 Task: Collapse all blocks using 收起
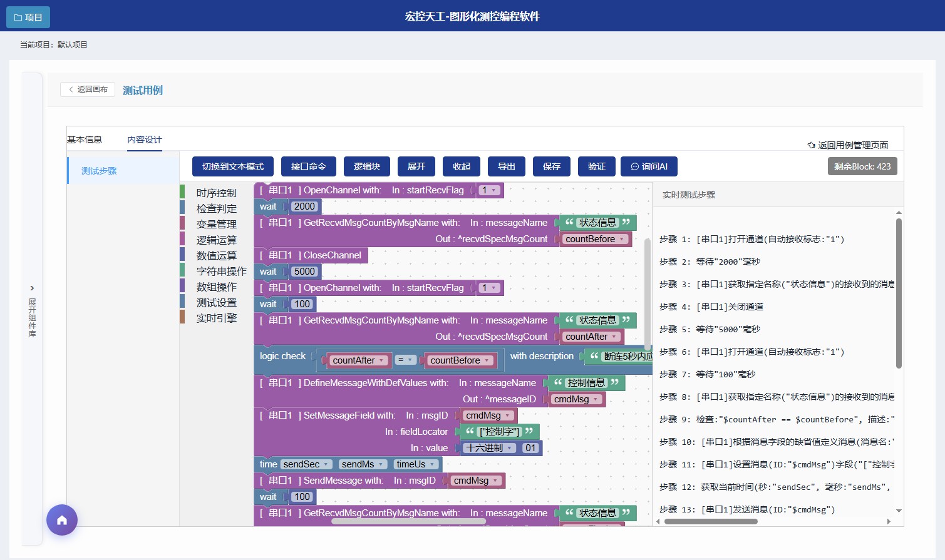tap(461, 166)
